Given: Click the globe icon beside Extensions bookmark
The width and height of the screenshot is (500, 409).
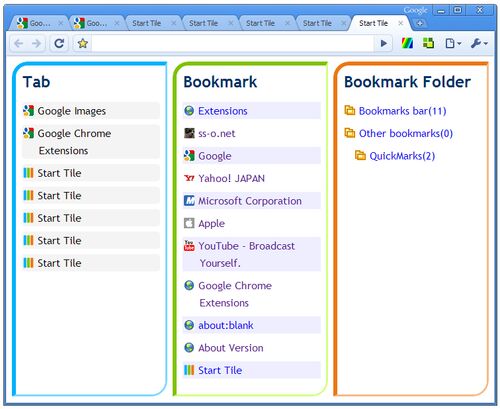Looking at the screenshot, I should 189,111.
